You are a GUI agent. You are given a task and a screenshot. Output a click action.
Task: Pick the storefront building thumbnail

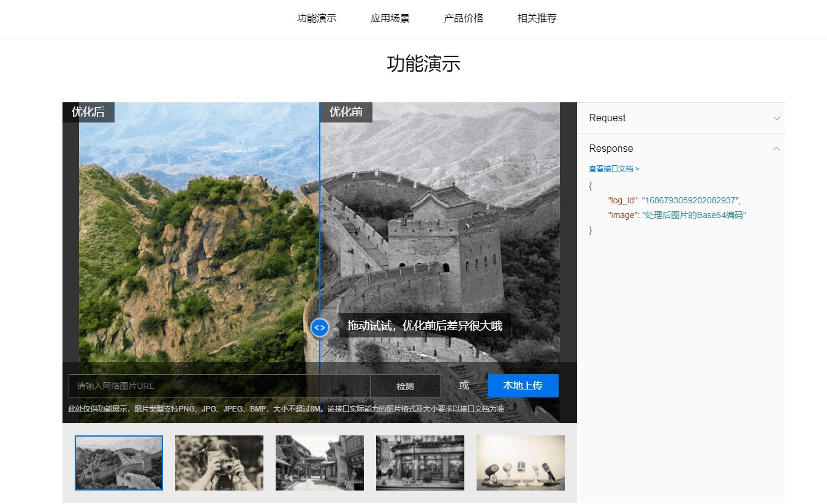pos(420,463)
